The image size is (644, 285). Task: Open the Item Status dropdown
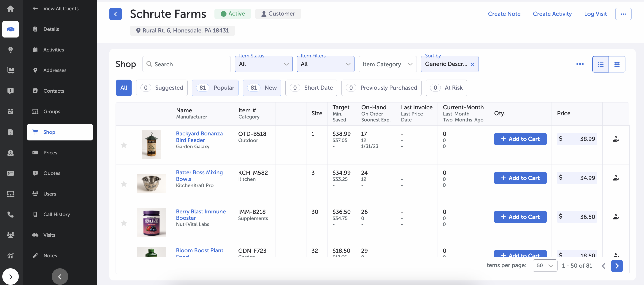click(x=263, y=64)
